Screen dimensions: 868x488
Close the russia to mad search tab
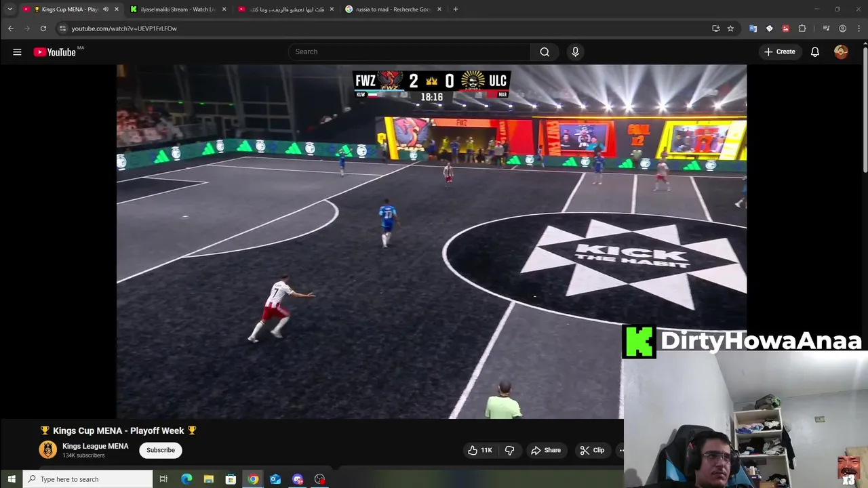tap(439, 9)
